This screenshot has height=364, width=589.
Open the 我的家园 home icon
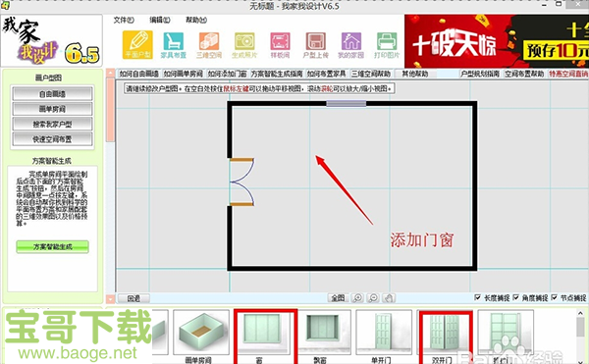click(x=350, y=45)
